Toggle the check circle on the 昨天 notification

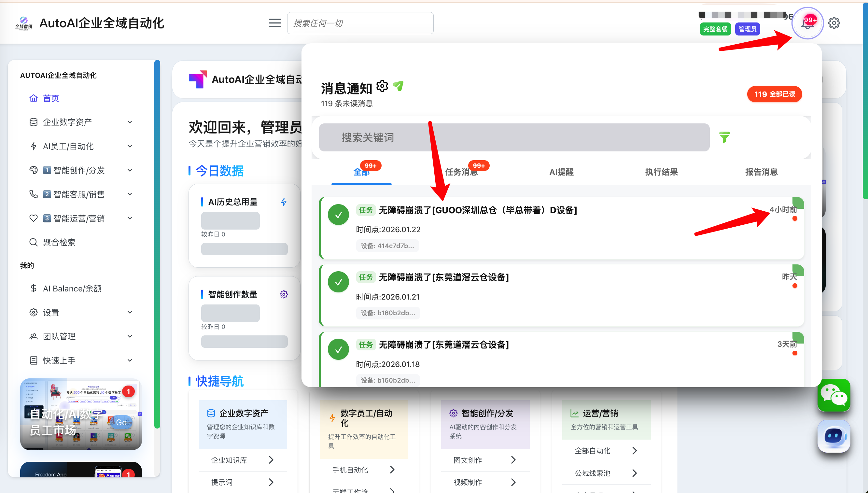point(338,282)
